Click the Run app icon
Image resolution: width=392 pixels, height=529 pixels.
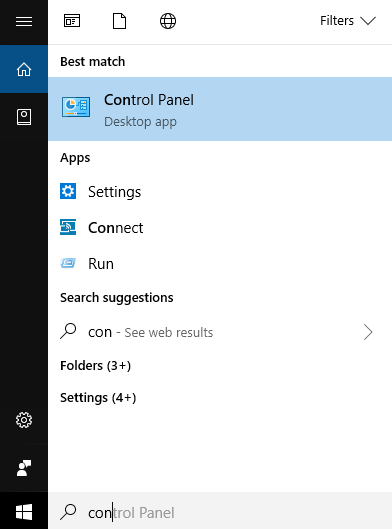coord(68,263)
